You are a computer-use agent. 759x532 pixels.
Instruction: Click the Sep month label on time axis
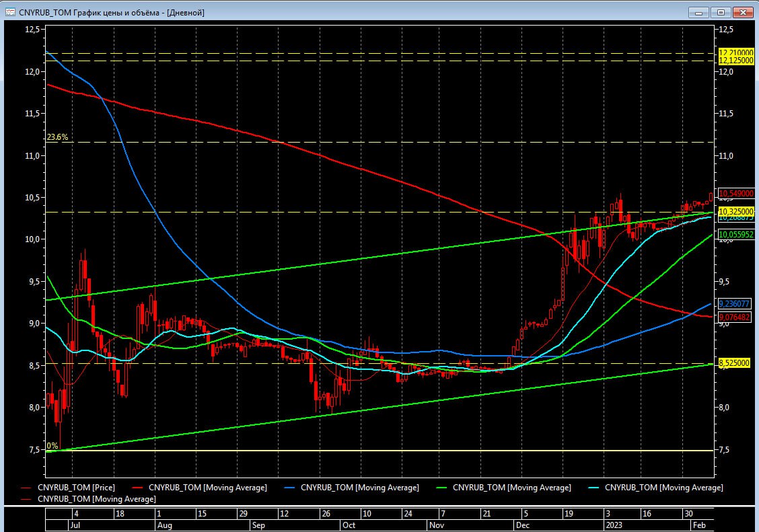point(258,525)
